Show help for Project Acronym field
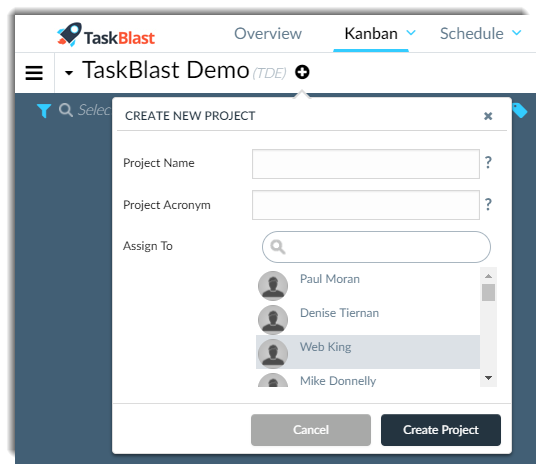536x464 pixels. [488, 204]
